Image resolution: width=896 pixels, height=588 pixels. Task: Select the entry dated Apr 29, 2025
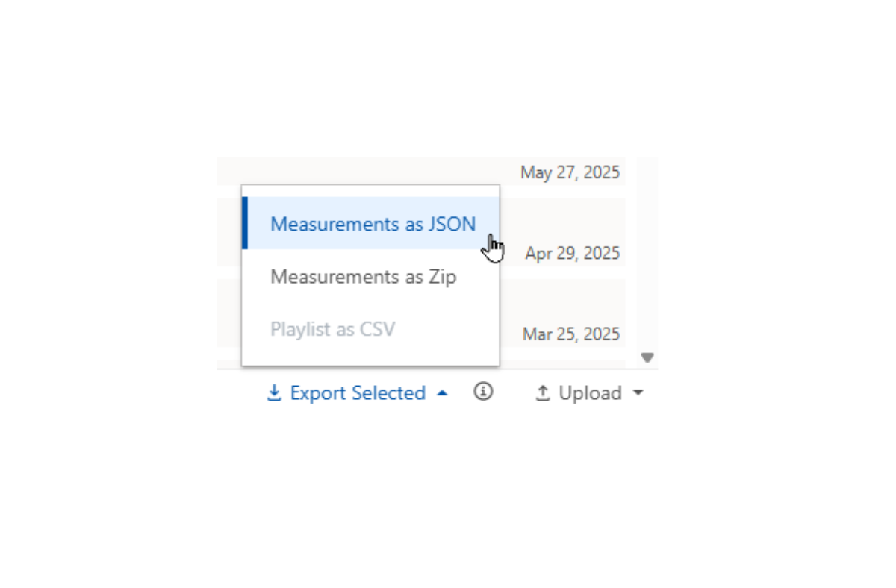(x=572, y=253)
